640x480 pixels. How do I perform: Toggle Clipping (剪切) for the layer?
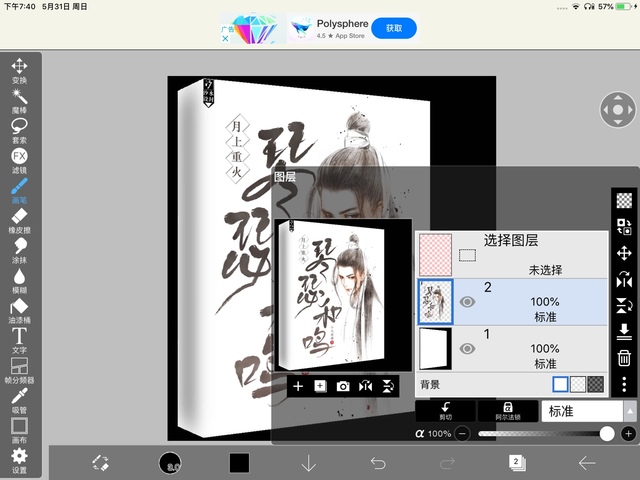click(x=445, y=411)
